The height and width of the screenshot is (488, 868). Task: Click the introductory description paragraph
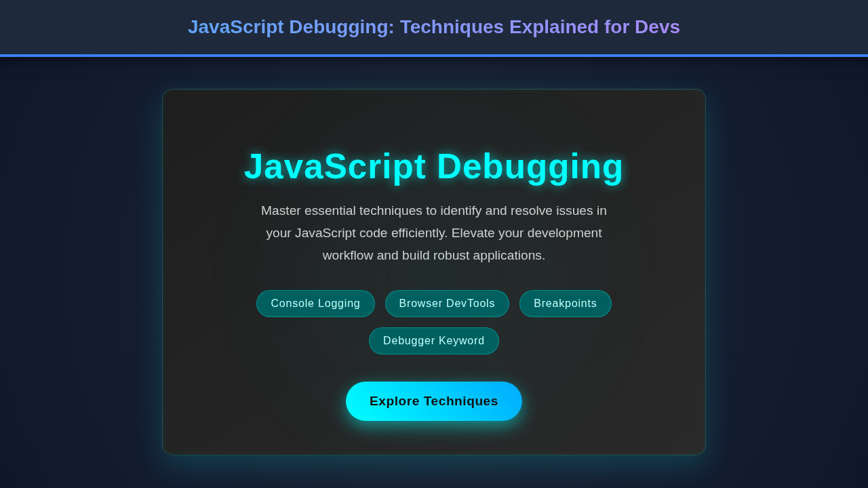click(434, 232)
